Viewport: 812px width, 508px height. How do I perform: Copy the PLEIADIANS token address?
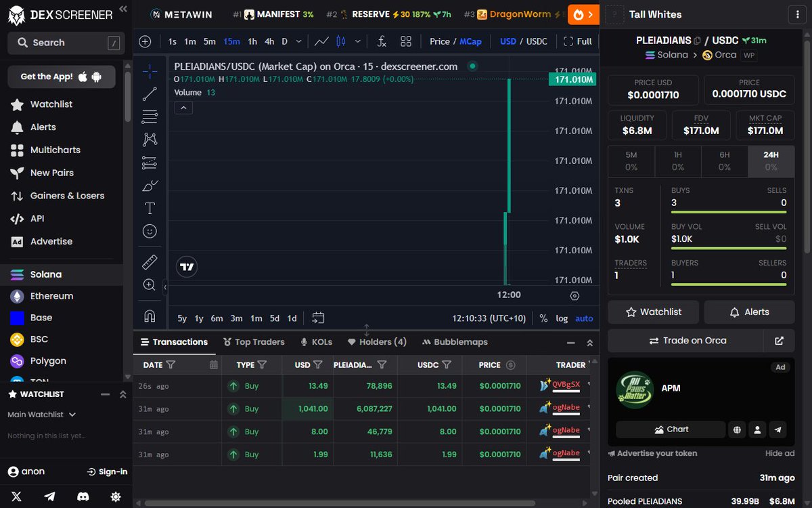click(x=698, y=41)
